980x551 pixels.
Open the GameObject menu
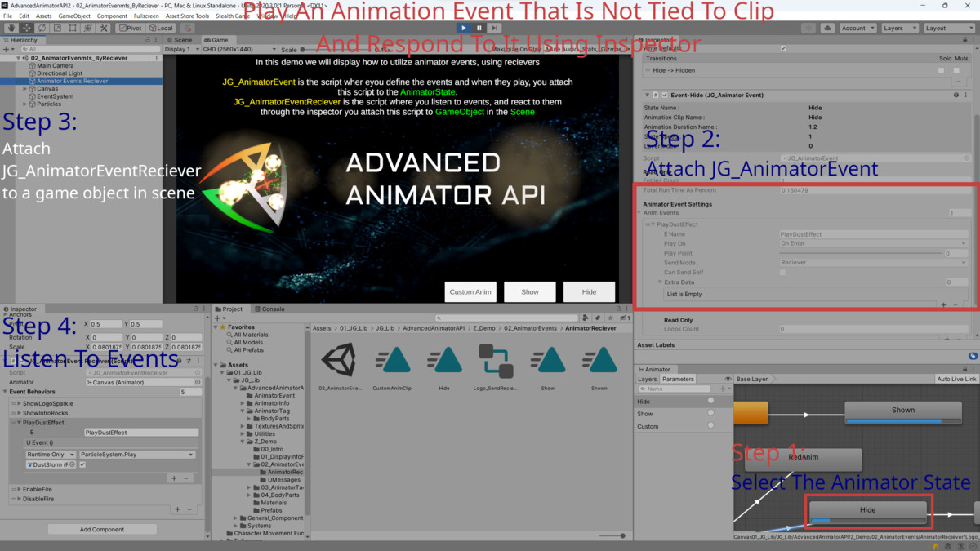(x=74, y=16)
